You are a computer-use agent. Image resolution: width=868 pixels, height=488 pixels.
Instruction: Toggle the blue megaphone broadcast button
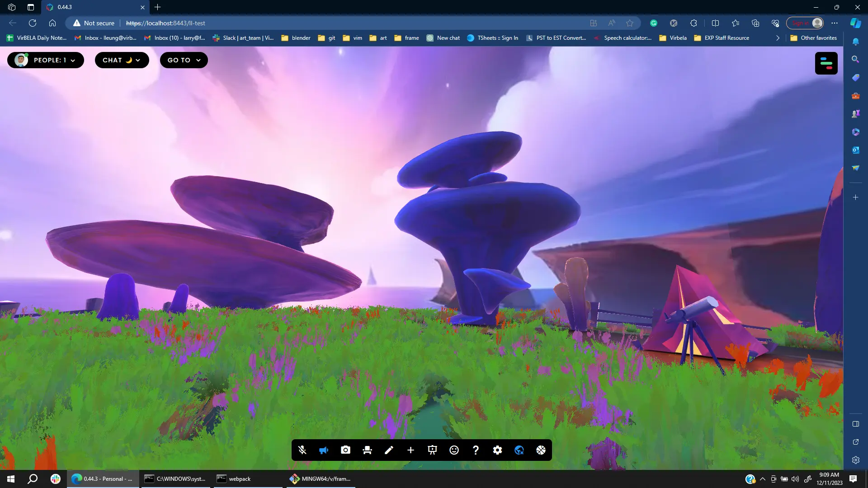pyautogui.click(x=324, y=450)
